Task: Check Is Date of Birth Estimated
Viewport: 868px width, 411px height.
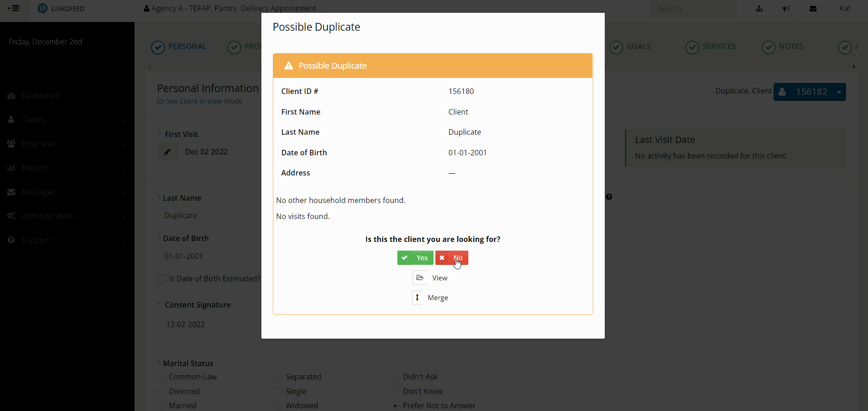Action: (161, 279)
